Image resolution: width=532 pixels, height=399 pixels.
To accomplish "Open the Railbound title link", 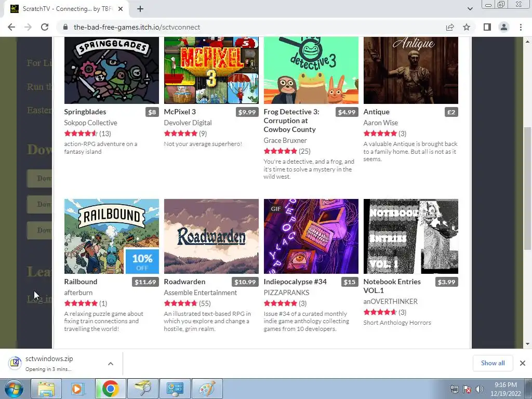I will point(81,282).
